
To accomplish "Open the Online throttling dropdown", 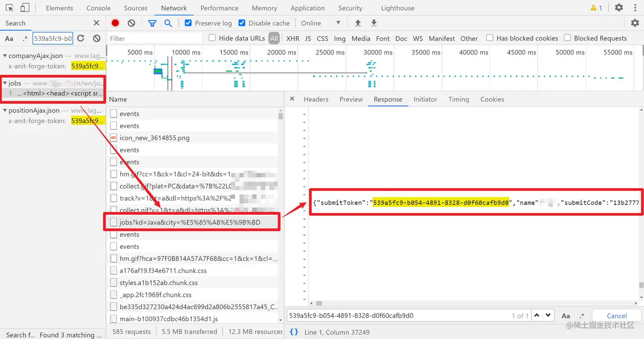I will point(321,23).
